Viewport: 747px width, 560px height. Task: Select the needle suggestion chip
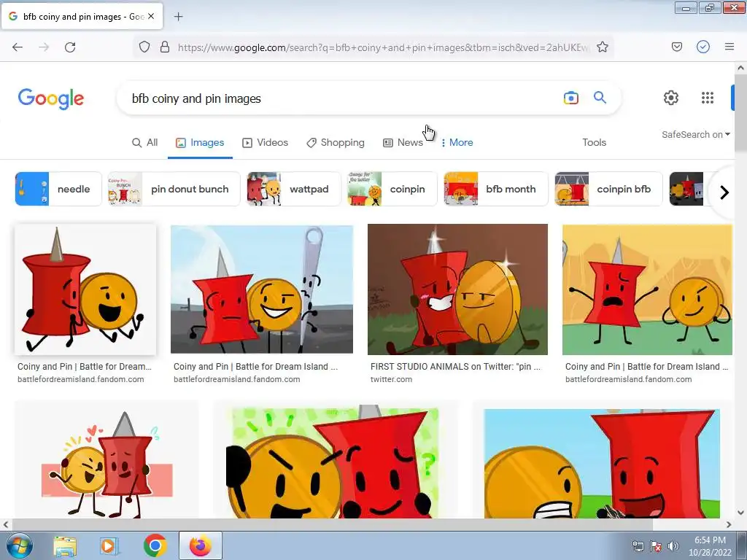58,189
